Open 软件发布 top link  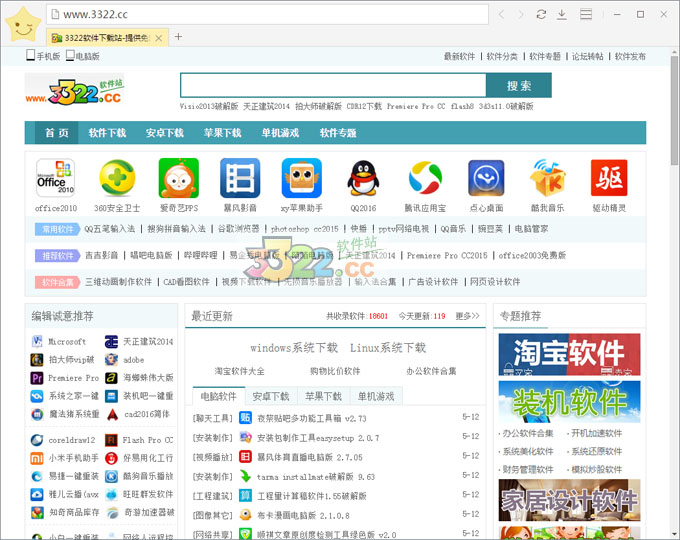click(x=630, y=56)
